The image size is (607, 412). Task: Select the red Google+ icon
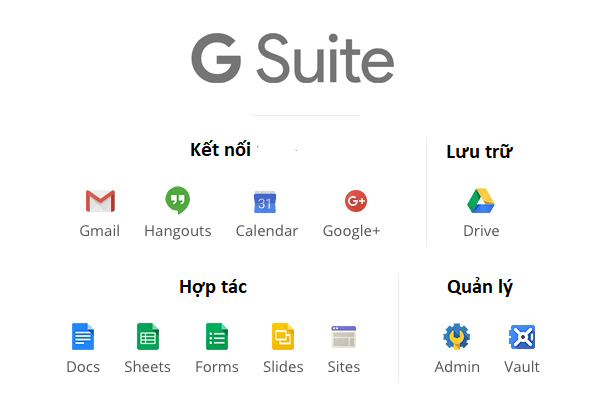click(x=356, y=201)
